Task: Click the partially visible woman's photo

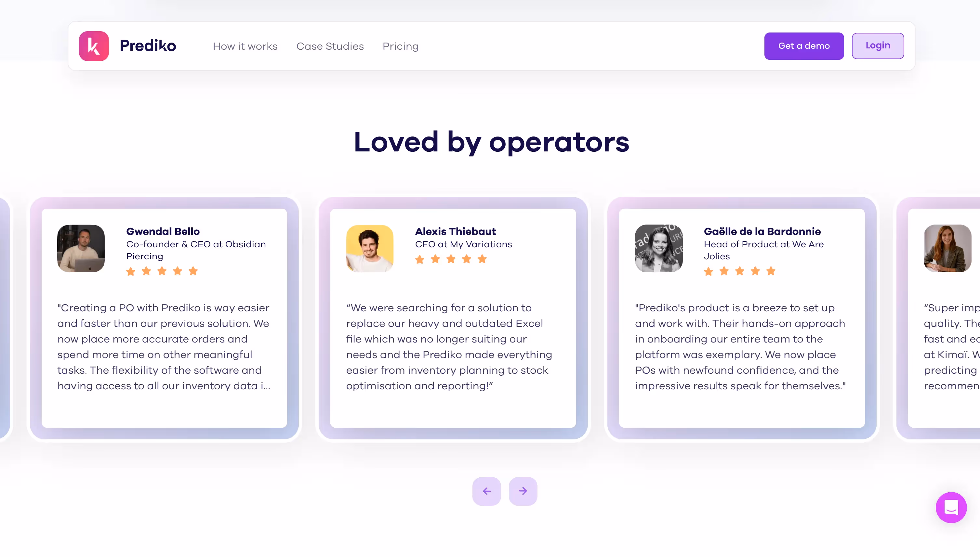Action: 947,248
